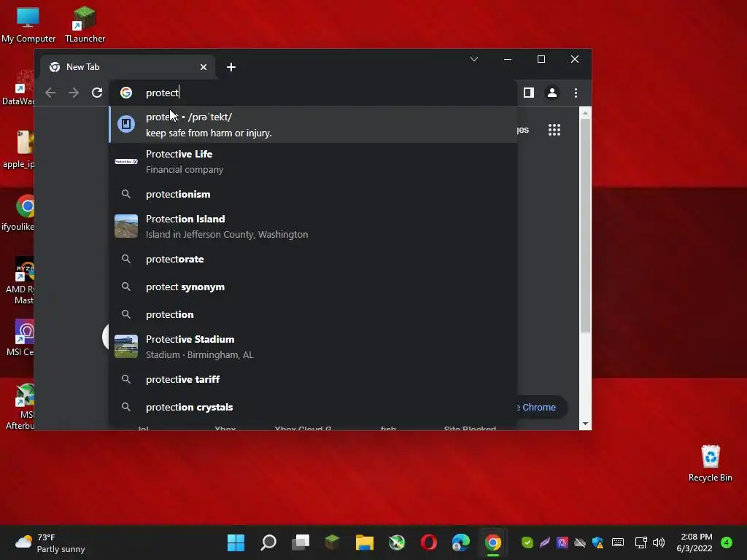Click the vertical scrollbar in Chrome
Image resolution: width=747 pixels, height=560 pixels.
point(585,226)
